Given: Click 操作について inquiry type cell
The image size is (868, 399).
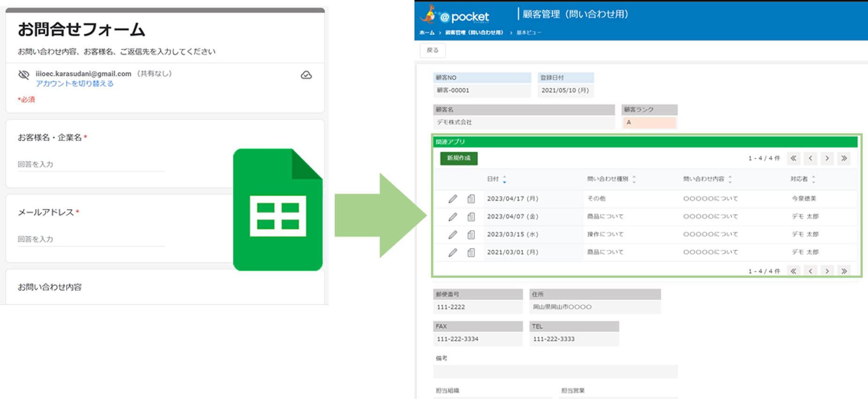Looking at the screenshot, I should [x=606, y=234].
